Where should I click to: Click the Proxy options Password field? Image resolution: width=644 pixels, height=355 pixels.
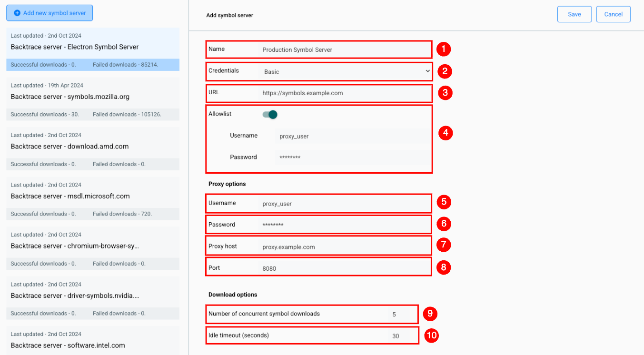(x=345, y=225)
